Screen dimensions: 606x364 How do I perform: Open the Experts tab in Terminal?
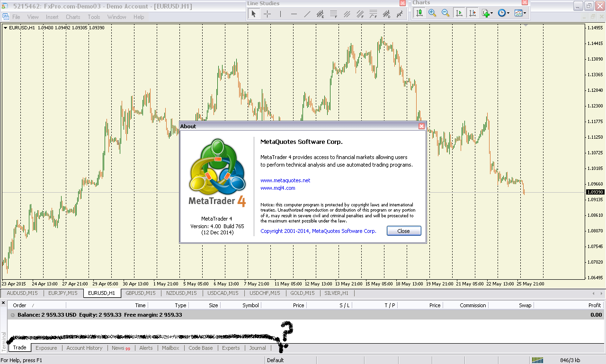(231, 348)
